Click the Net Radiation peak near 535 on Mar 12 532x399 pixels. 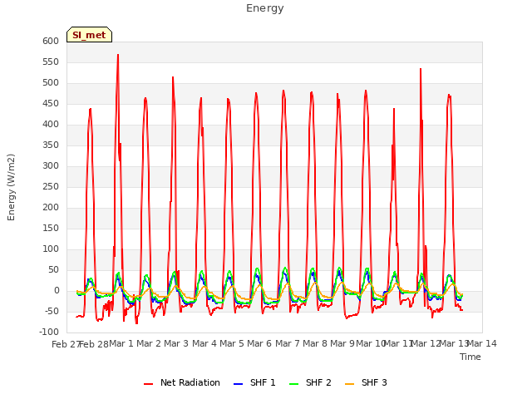pyautogui.click(x=421, y=69)
